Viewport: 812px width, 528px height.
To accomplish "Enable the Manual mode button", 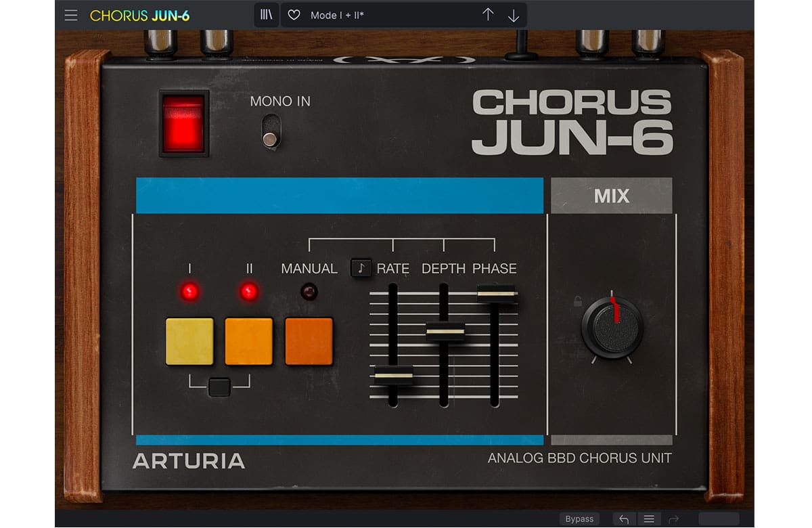I will [309, 341].
